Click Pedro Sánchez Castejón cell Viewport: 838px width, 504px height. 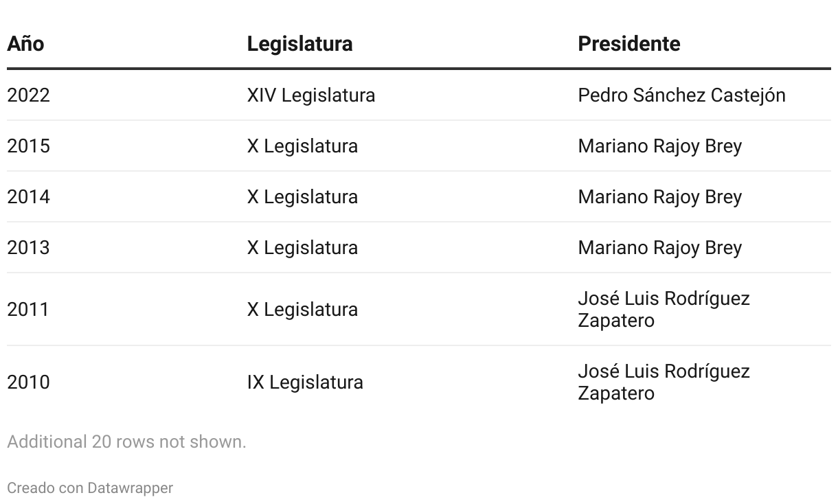point(681,95)
